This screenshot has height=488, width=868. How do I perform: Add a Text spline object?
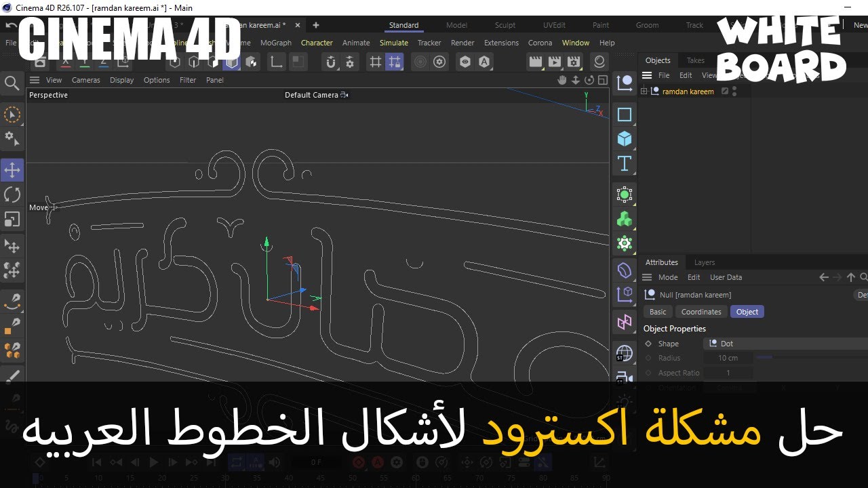625,163
